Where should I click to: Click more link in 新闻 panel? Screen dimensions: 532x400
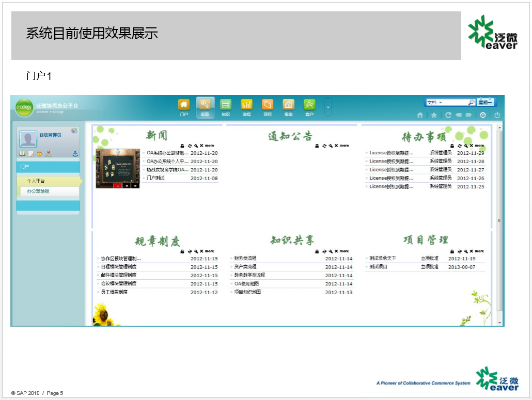click(x=209, y=146)
